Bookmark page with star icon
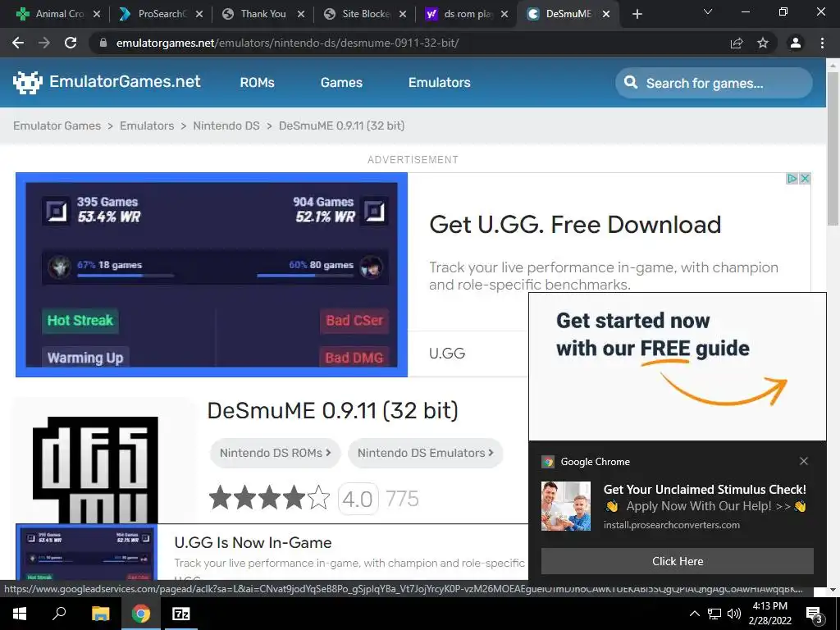The image size is (840, 630). pyautogui.click(x=763, y=43)
